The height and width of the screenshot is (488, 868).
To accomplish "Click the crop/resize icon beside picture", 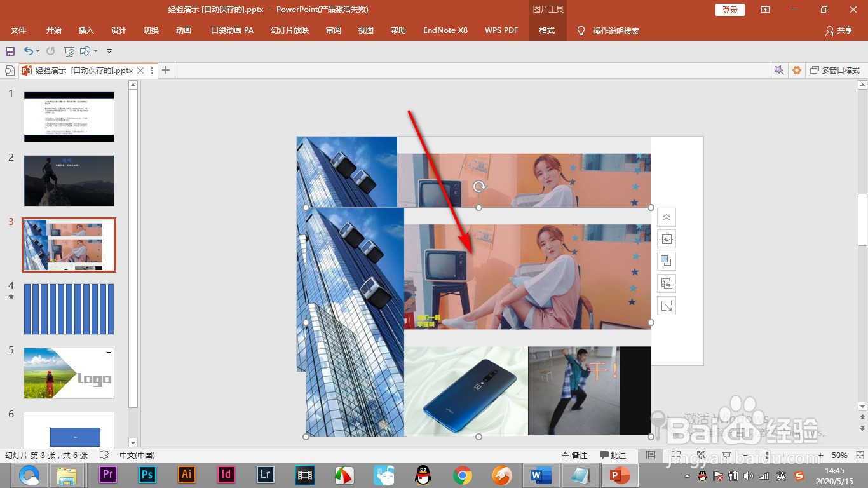I will 666,306.
